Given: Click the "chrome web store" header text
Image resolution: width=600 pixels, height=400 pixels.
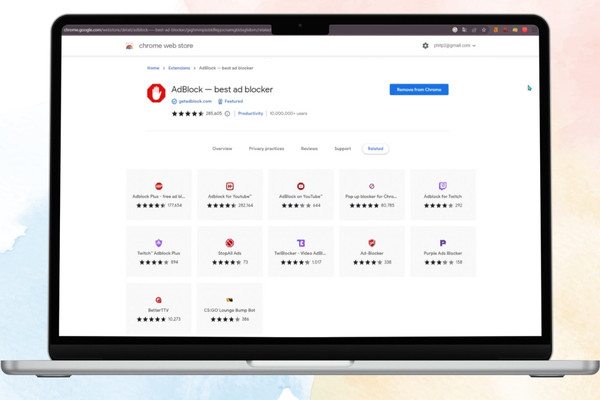Looking at the screenshot, I should [166, 46].
